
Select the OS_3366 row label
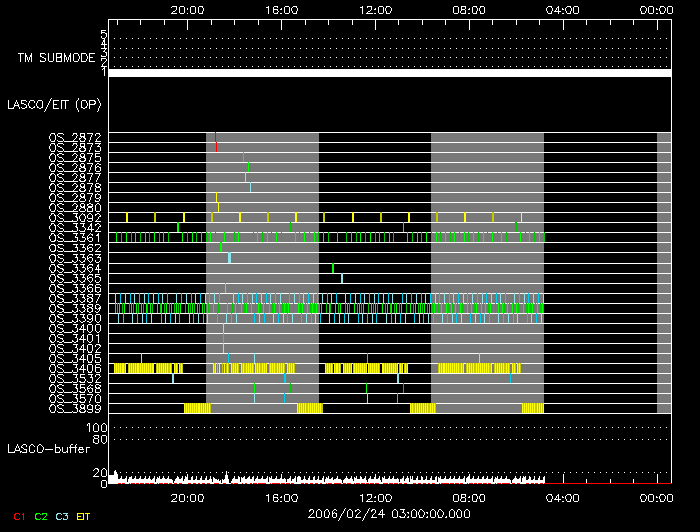click(75, 288)
